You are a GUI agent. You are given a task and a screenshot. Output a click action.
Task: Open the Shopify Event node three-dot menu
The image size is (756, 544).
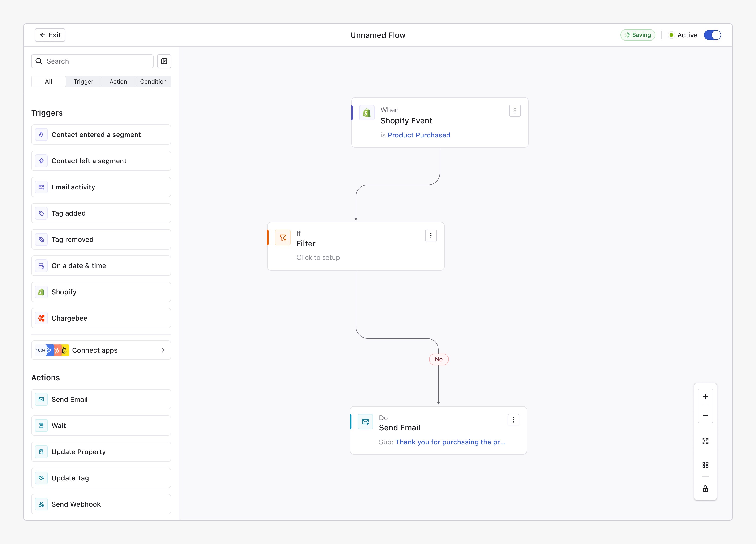[x=515, y=111]
